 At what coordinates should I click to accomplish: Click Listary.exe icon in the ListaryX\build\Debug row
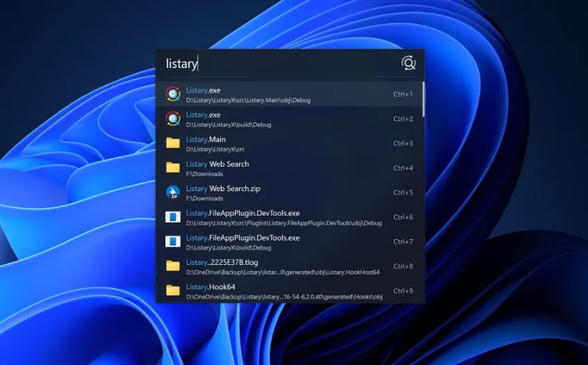click(x=173, y=119)
